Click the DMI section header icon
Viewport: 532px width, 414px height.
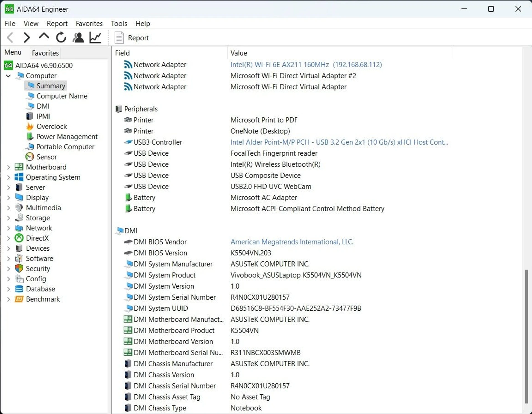[120, 231]
